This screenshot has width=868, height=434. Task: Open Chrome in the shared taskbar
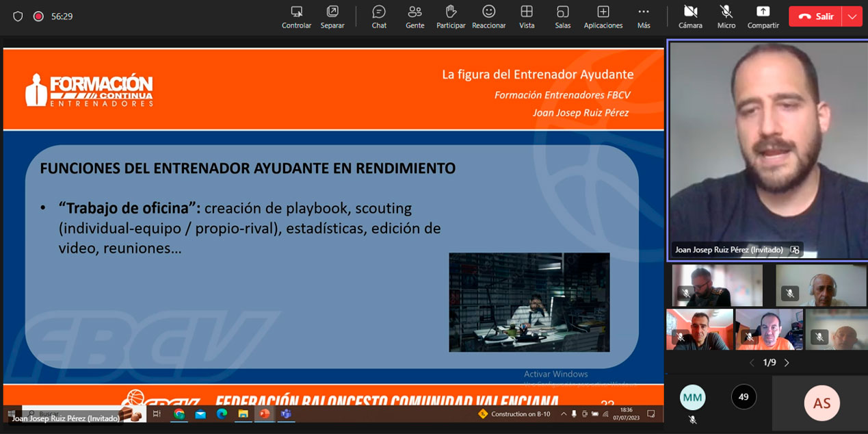pyautogui.click(x=179, y=413)
